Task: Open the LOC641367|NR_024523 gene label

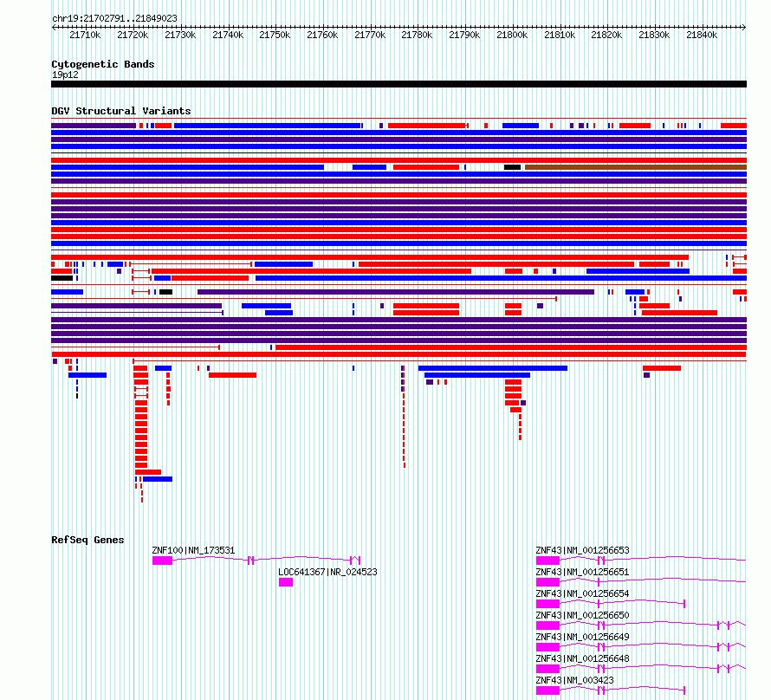Action: (327, 572)
